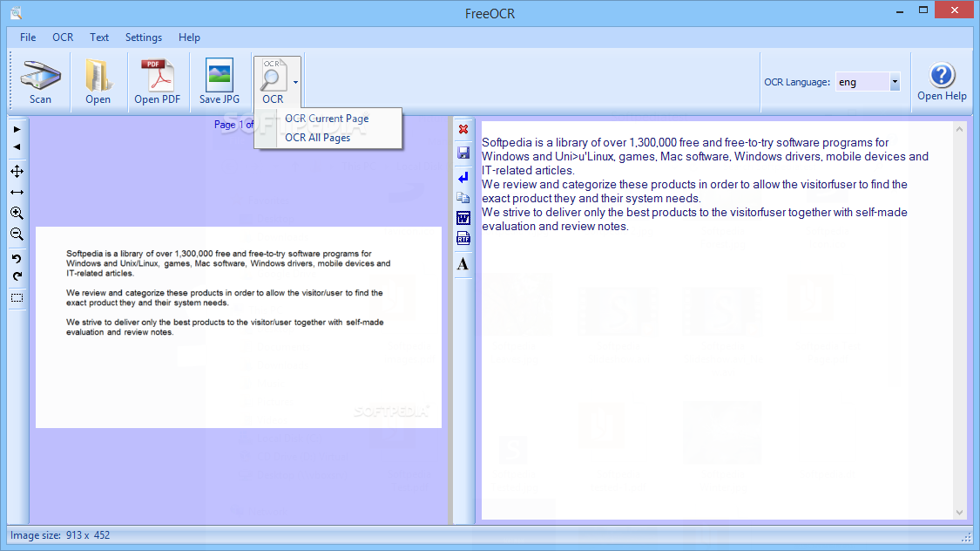Open the Help menu
Image resolution: width=980 pixels, height=551 pixels.
tap(189, 37)
